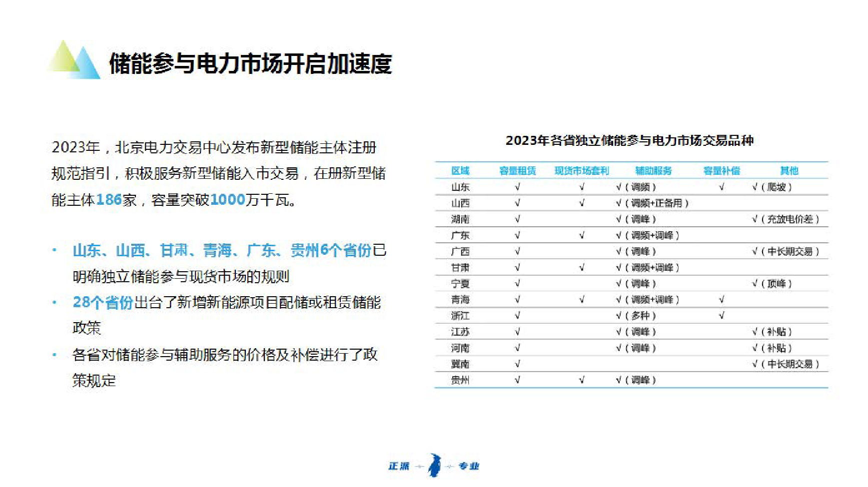Viewport: 868px width, 487px height.
Task: Click the 辅助服务 column header
Action: [x=653, y=171]
